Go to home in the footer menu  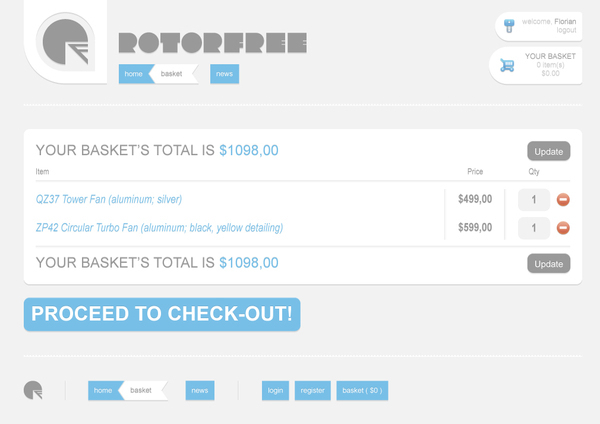(103, 390)
